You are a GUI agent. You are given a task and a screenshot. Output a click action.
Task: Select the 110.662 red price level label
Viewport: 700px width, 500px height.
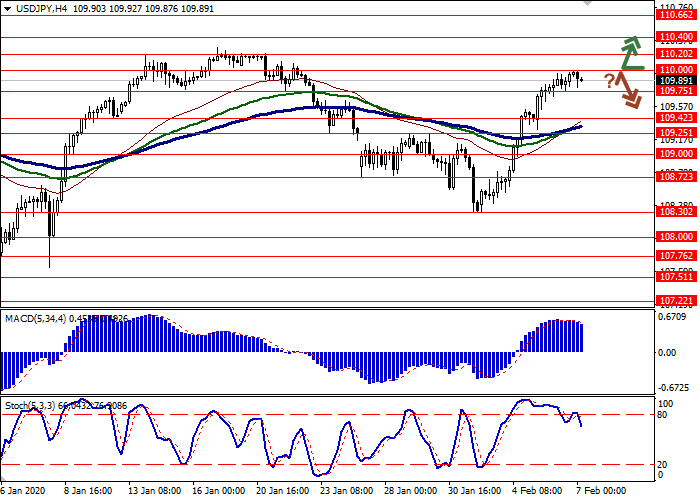click(x=674, y=15)
